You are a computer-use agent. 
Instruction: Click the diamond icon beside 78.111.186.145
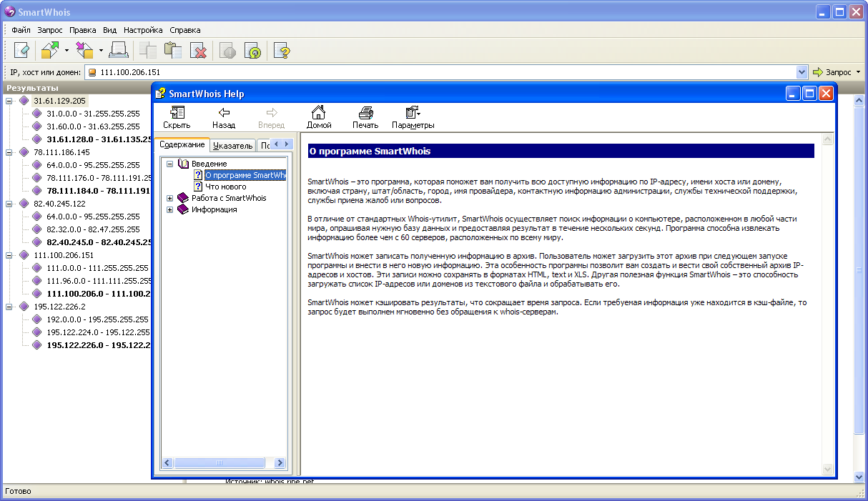tap(24, 152)
